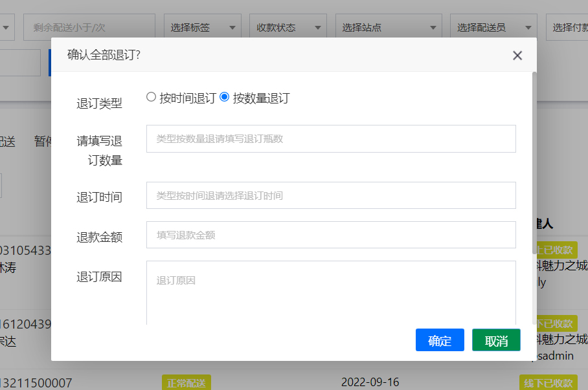Open the 选择站点 dropdown
Screen dimensions: 588x390
389,28
